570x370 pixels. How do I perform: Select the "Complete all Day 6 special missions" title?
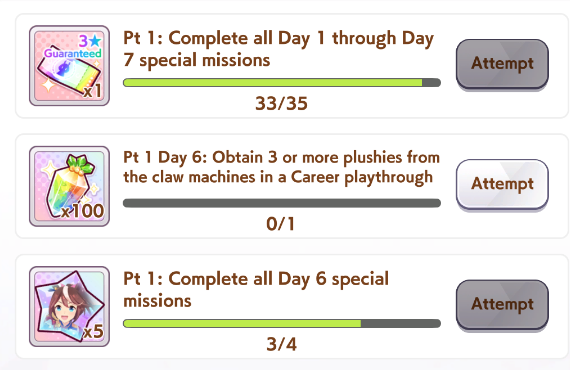coord(256,290)
